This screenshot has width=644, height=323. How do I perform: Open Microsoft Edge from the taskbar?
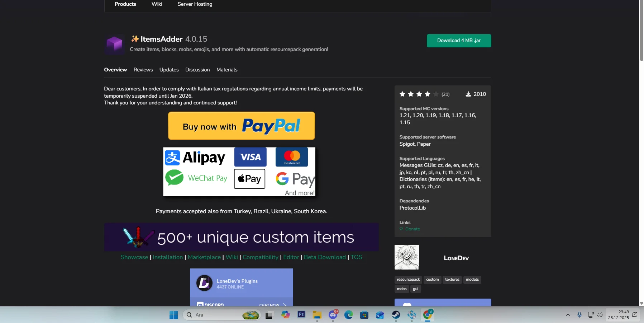point(349,315)
